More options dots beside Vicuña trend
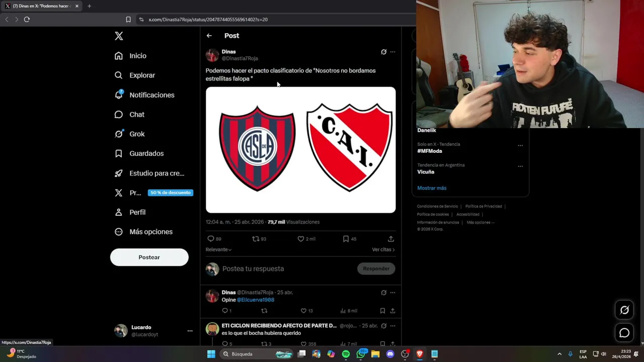 (x=520, y=166)
